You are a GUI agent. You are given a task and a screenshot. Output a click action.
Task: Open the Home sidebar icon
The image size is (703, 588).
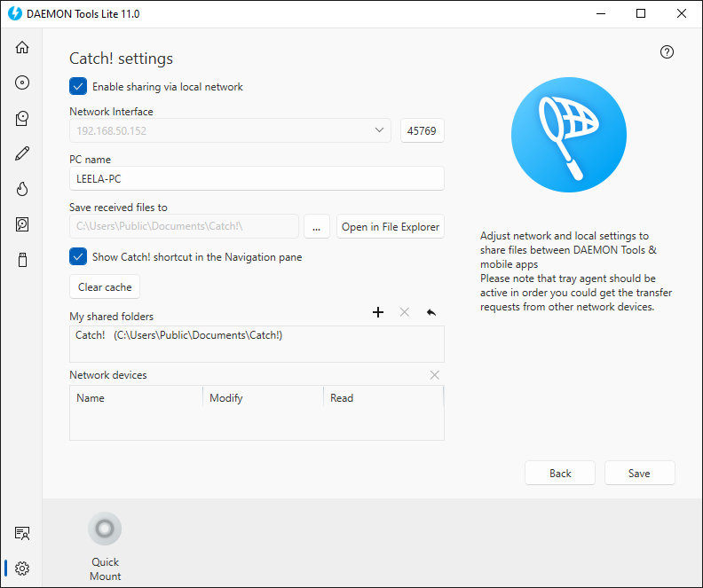[x=22, y=48]
